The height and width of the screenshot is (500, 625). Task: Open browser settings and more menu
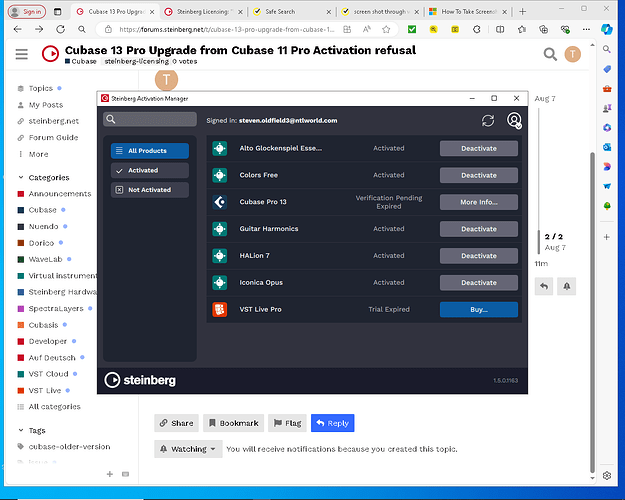pyautogui.click(x=586, y=29)
